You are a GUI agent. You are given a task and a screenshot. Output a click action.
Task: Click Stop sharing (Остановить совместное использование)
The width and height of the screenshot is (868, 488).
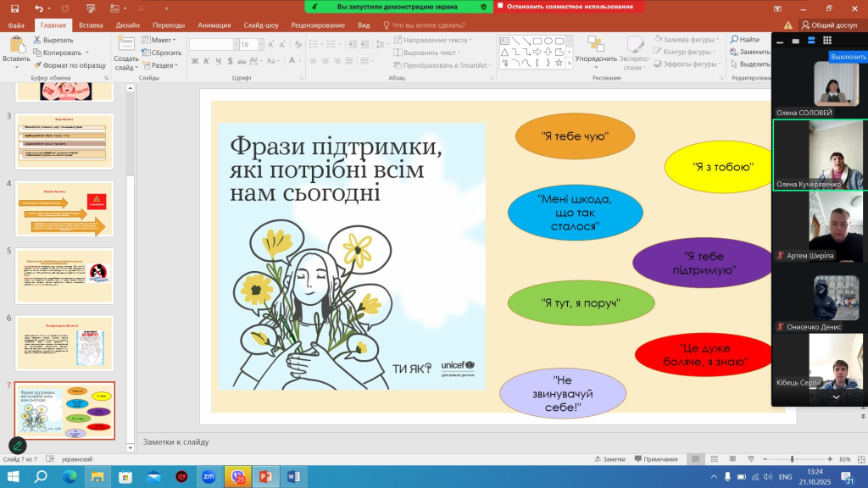(x=569, y=7)
